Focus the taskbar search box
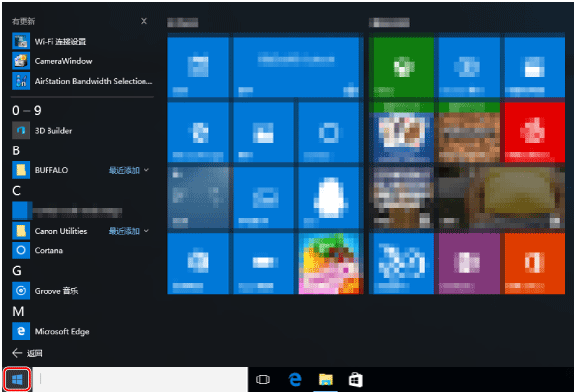 point(141,379)
